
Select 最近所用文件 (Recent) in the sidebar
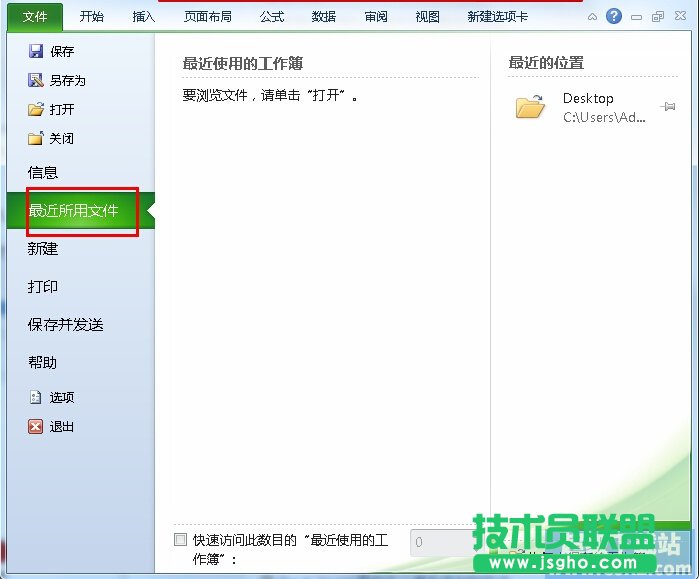tap(73, 210)
